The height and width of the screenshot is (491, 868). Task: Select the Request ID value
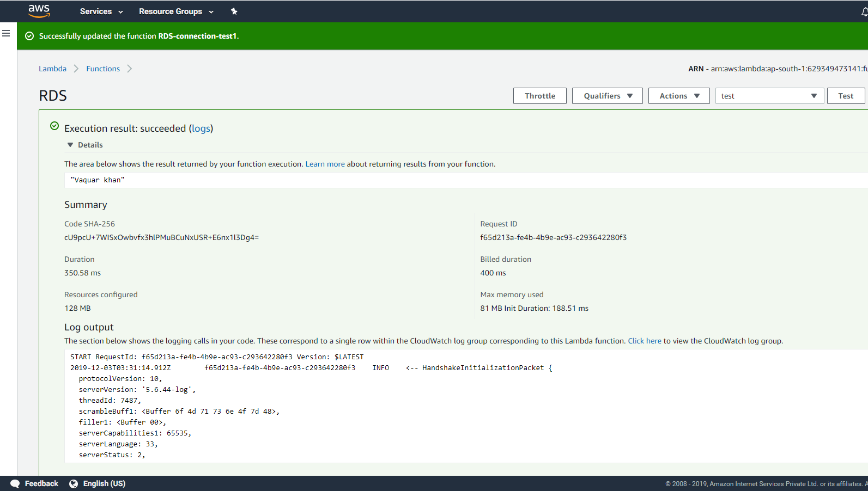[554, 237]
